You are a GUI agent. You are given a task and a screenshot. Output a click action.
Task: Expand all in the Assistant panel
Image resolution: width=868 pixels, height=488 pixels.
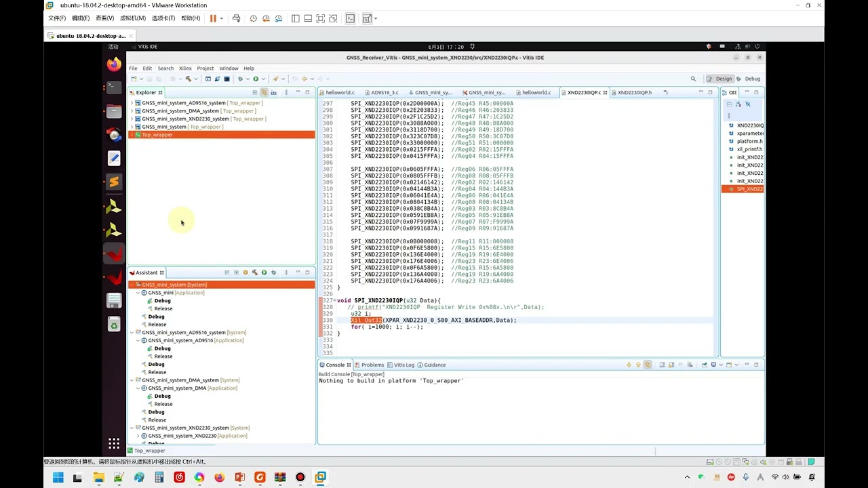(236, 272)
